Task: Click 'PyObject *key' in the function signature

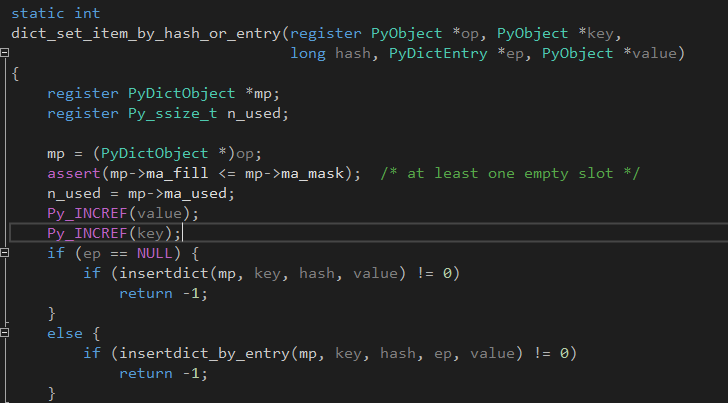Action: click(555, 33)
